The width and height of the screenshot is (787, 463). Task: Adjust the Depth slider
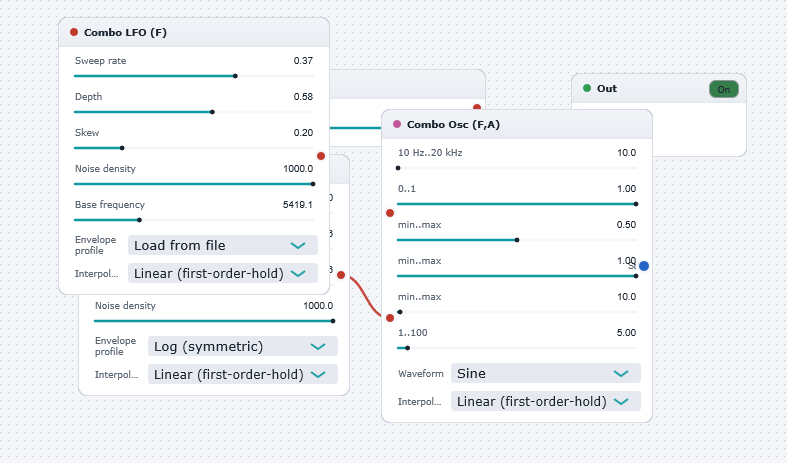click(x=194, y=112)
